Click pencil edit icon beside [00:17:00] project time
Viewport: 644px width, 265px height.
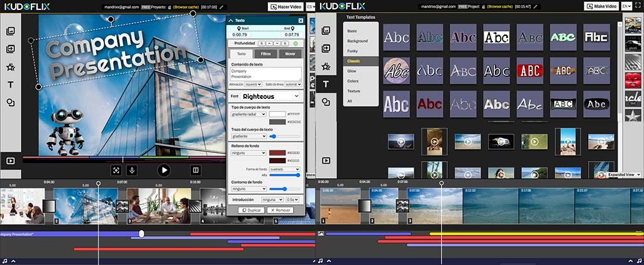click(x=222, y=7)
